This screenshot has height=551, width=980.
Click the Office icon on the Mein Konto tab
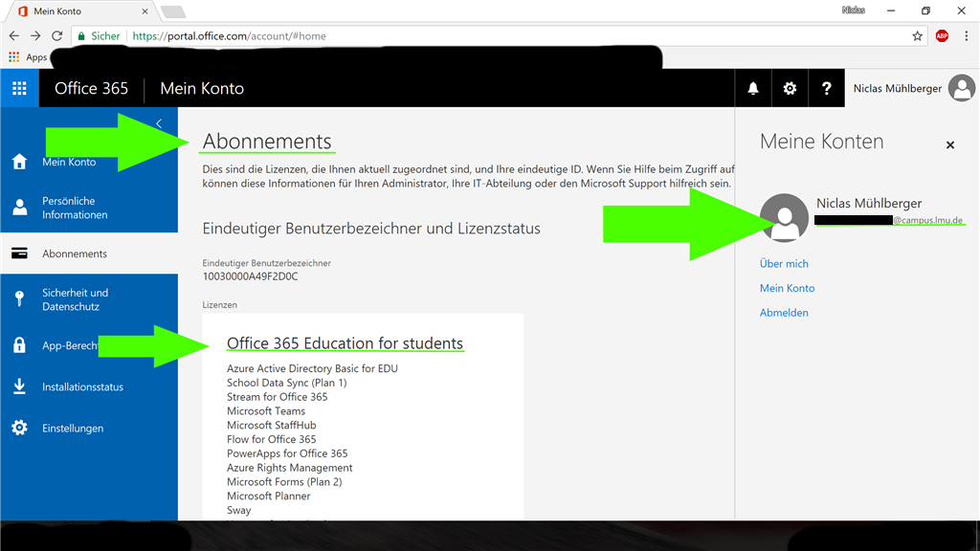23,11
